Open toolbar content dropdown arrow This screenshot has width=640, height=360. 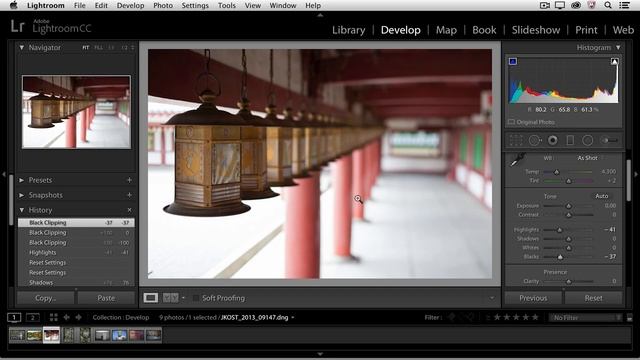click(492, 298)
